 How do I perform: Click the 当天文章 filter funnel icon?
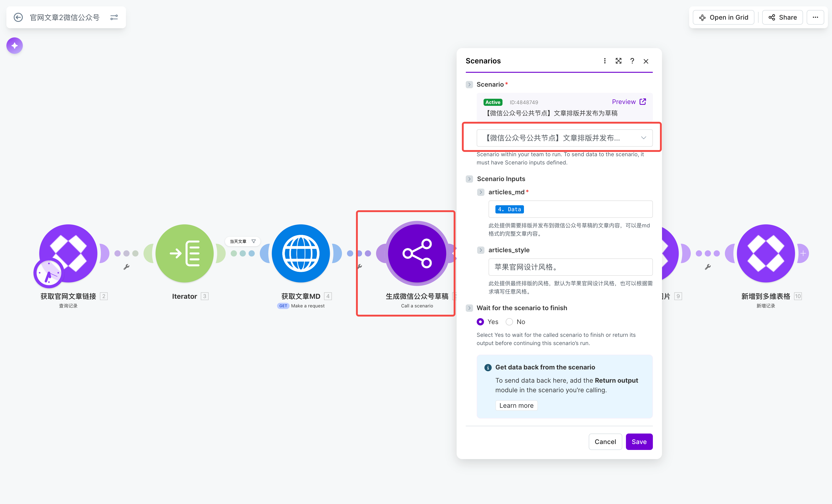click(x=254, y=241)
